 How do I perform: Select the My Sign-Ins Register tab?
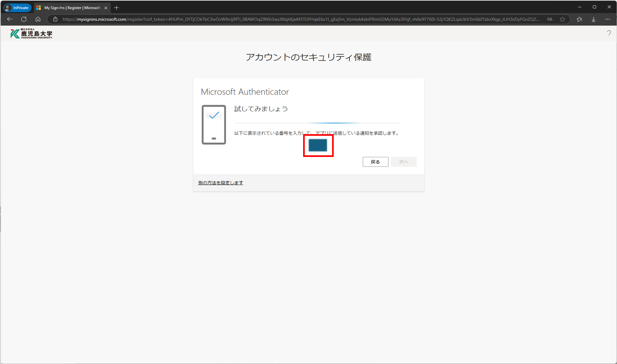[x=72, y=8]
